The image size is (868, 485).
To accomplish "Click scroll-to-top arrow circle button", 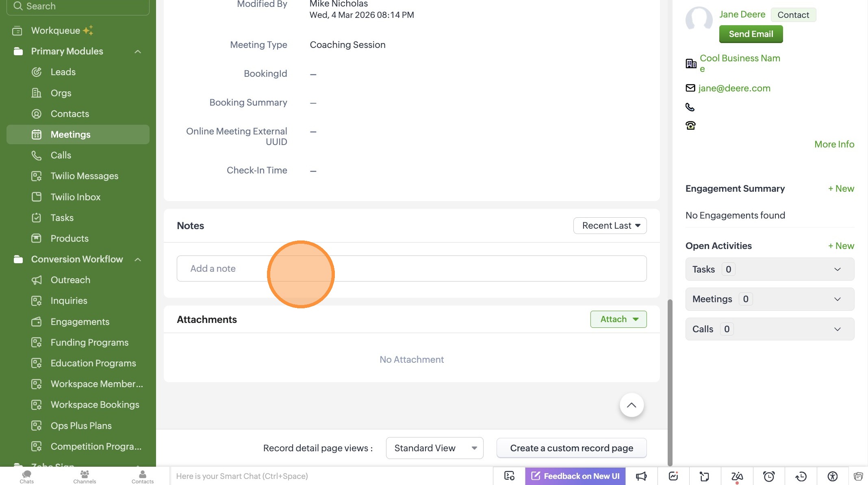I will (x=631, y=405).
